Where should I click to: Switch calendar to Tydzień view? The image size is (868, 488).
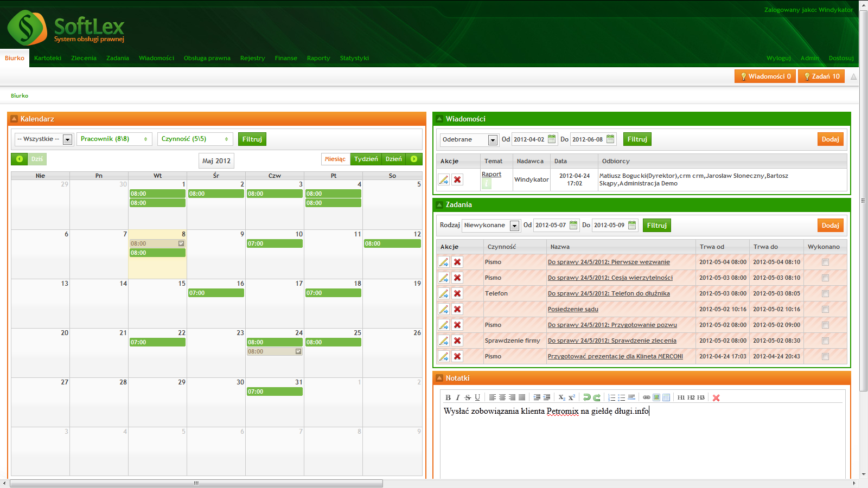366,159
